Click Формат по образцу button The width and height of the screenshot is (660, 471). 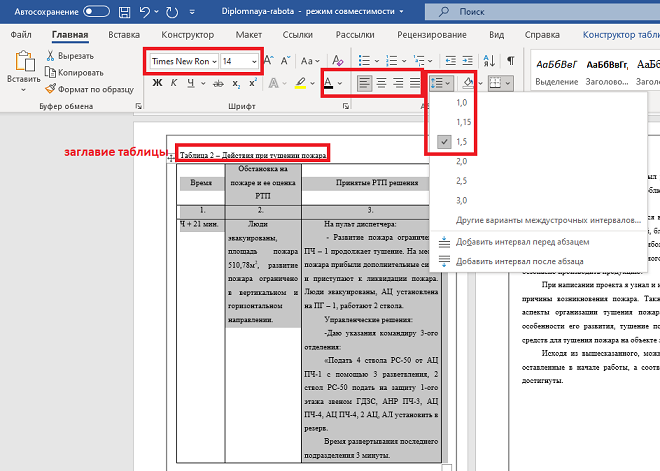coord(95,88)
